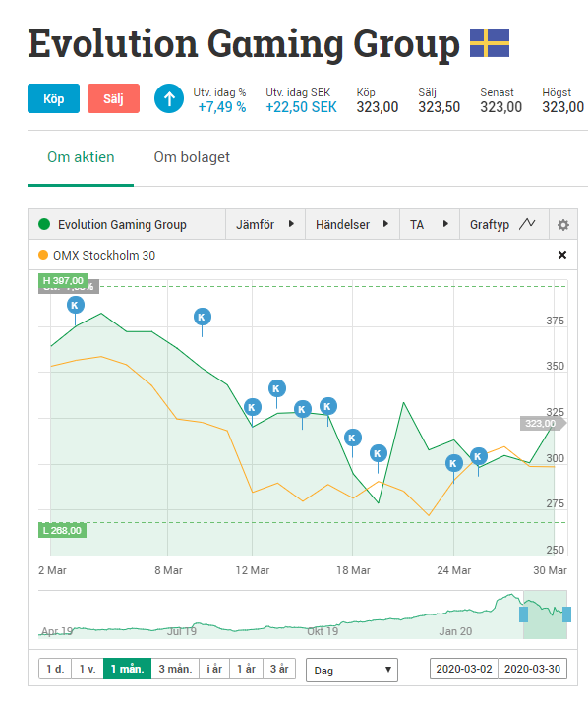Click the Evolution Gaming Group heading
Viewport: 588px width, 702px height.
[244, 44]
